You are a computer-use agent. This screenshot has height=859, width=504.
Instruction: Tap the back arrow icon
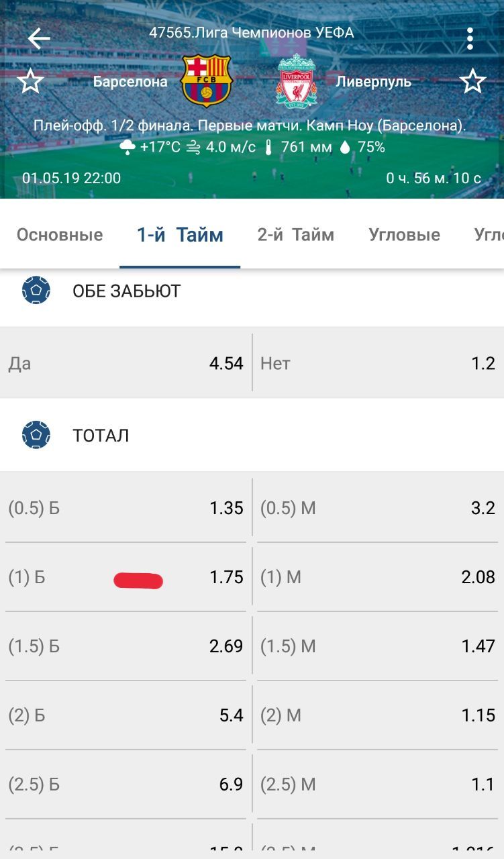click(x=38, y=39)
